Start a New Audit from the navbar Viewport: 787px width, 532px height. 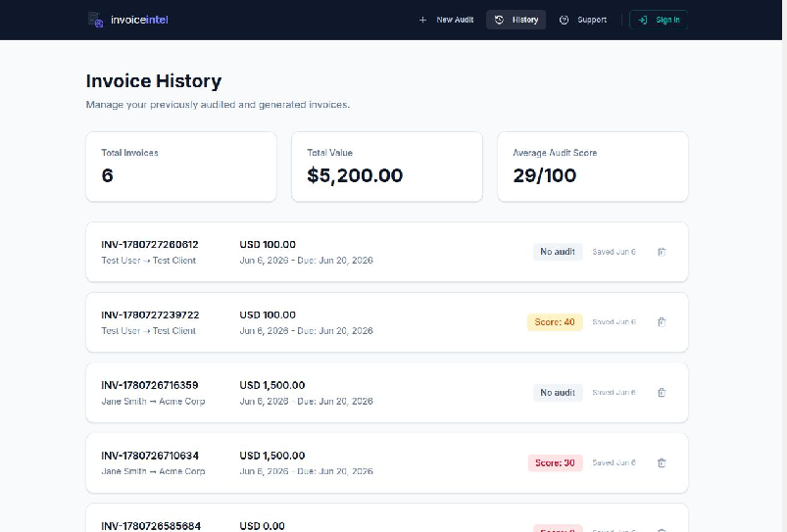pos(446,20)
